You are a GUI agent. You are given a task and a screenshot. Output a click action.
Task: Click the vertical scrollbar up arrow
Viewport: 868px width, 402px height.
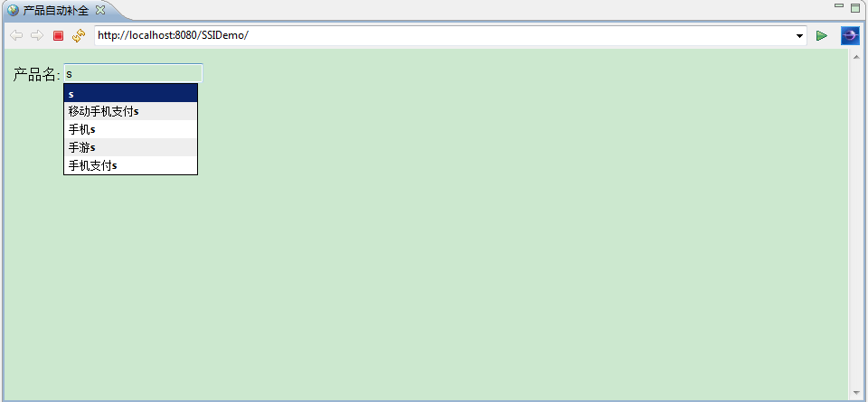856,56
